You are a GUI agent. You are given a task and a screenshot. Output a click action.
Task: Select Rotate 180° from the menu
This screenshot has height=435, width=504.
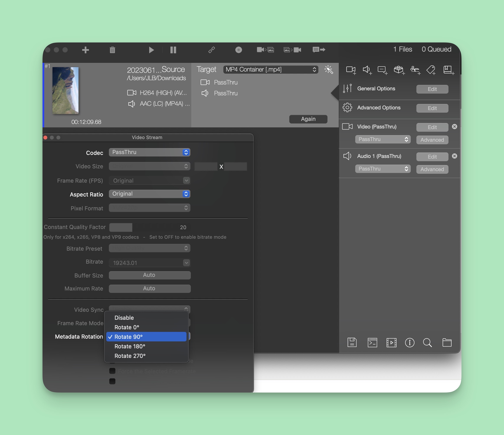click(130, 346)
